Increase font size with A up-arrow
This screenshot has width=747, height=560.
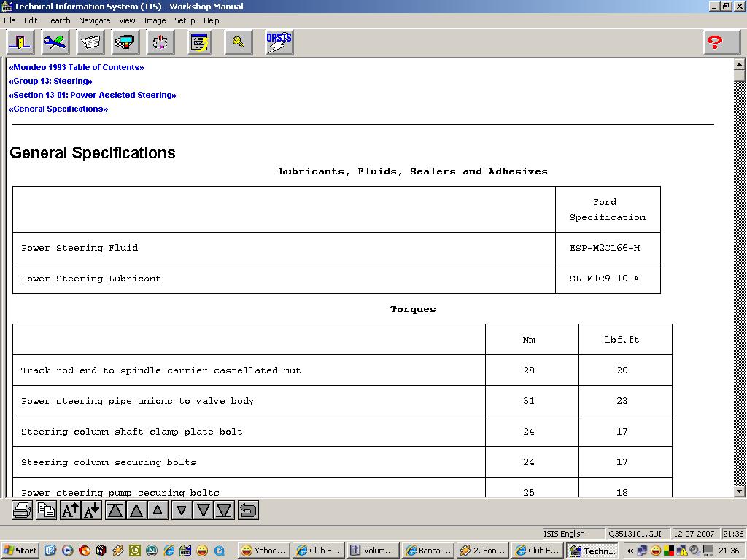coord(70,510)
